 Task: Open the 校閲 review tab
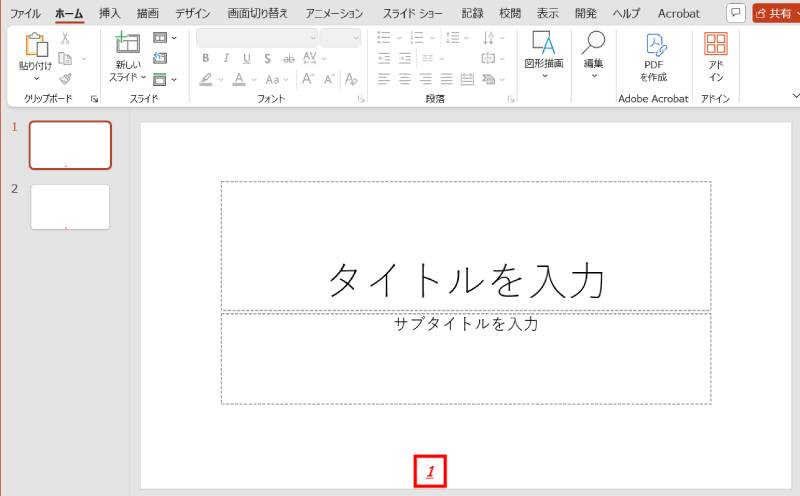coord(510,13)
